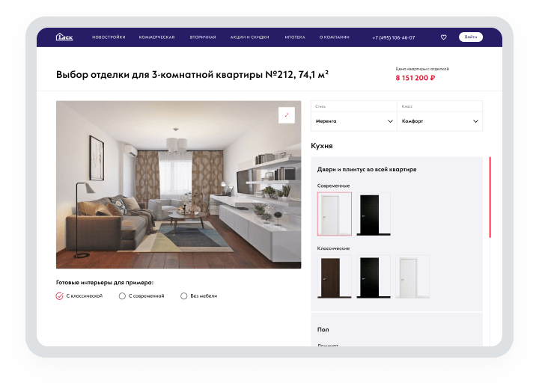Open the Акции и скидки menu item
539x392 pixels.
coord(250,37)
